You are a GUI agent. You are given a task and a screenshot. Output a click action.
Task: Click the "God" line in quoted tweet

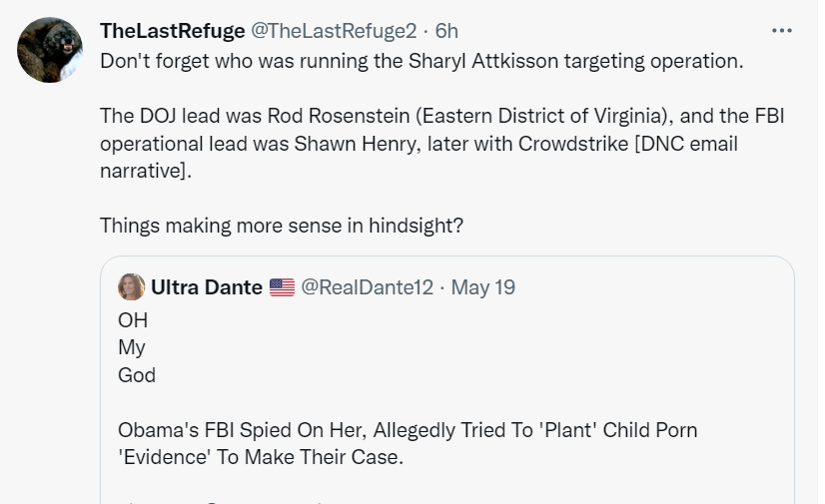click(137, 375)
